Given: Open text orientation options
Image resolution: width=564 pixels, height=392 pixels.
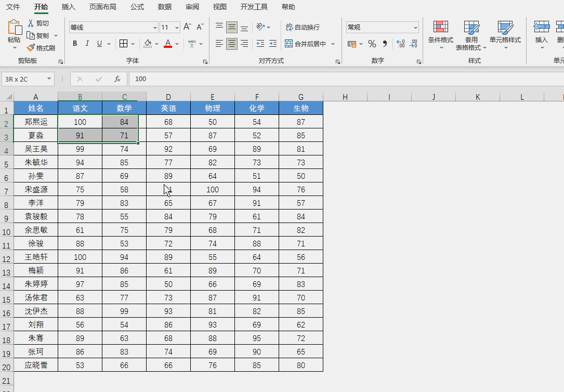Looking at the screenshot, I should pyautogui.click(x=263, y=27).
